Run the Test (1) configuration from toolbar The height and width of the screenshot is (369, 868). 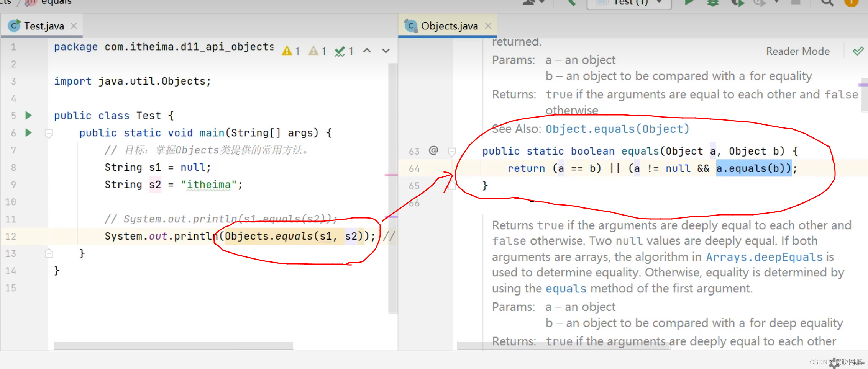(689, 2)
